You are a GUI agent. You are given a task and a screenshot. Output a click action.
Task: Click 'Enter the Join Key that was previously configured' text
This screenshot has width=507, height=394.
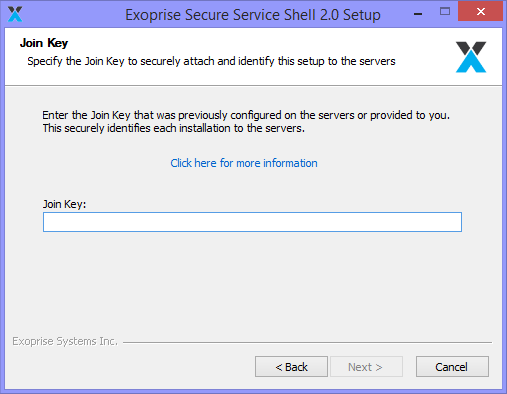coord(246,115)
